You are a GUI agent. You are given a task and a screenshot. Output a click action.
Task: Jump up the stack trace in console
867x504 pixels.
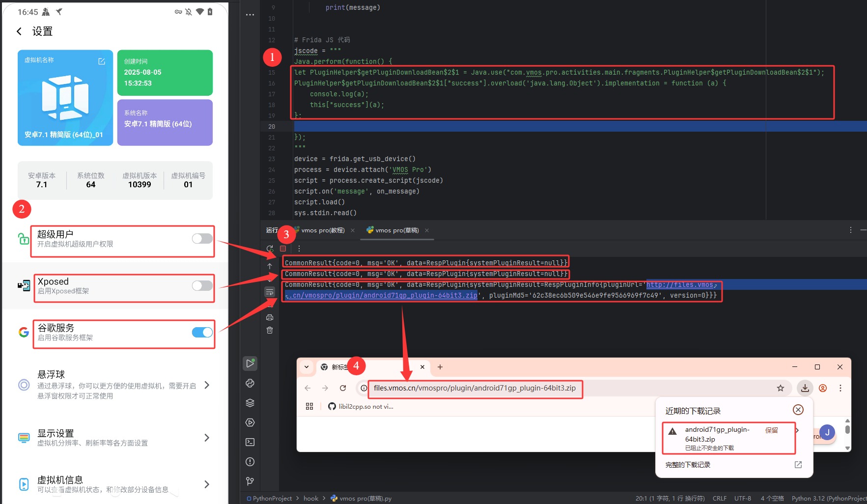[270, 266]
